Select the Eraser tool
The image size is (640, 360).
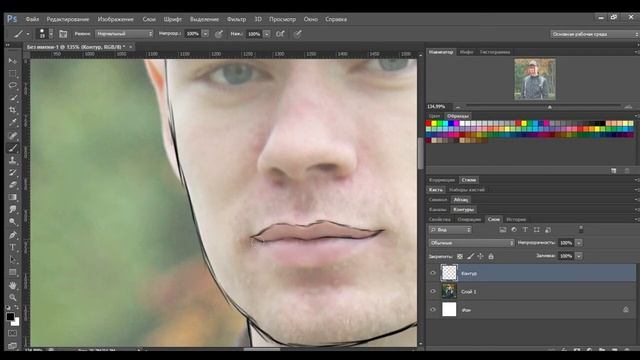coord(13,184)
